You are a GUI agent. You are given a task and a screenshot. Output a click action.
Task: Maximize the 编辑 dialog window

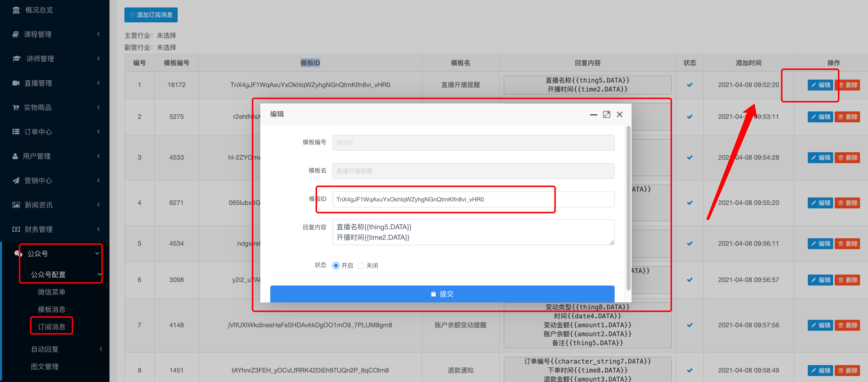tap(606, 115)
